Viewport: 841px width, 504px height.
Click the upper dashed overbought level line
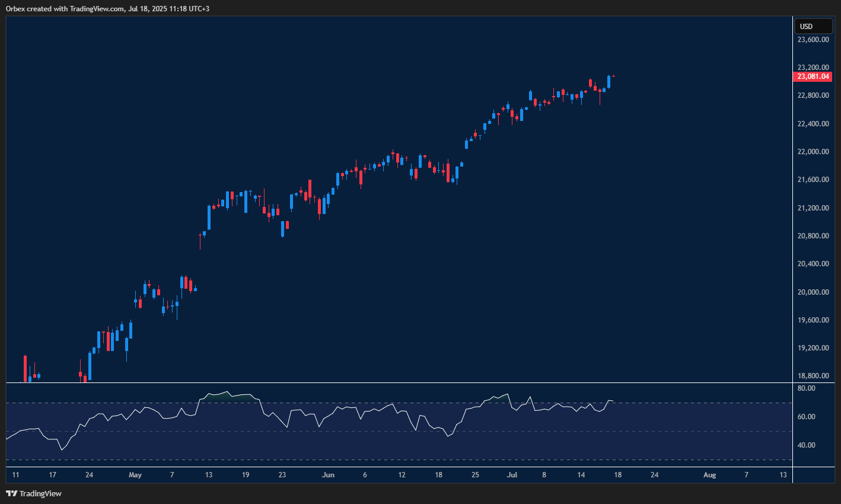(356, 402)
